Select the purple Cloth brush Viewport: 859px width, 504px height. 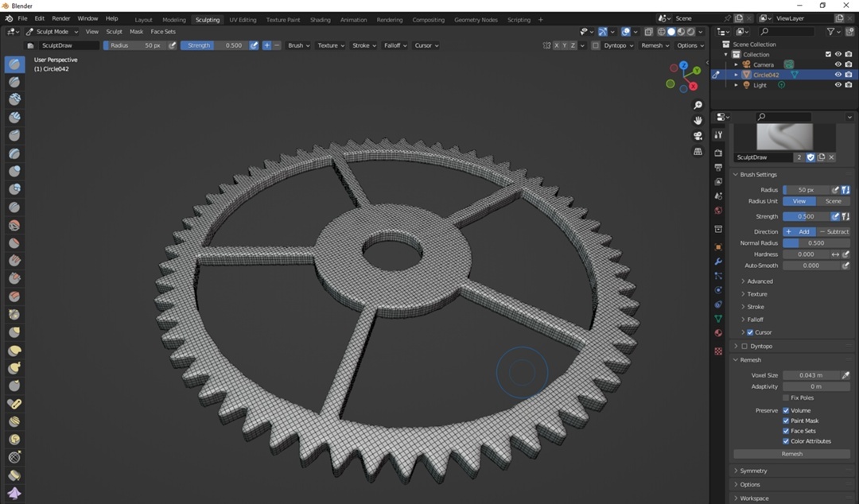coord(15,493)
